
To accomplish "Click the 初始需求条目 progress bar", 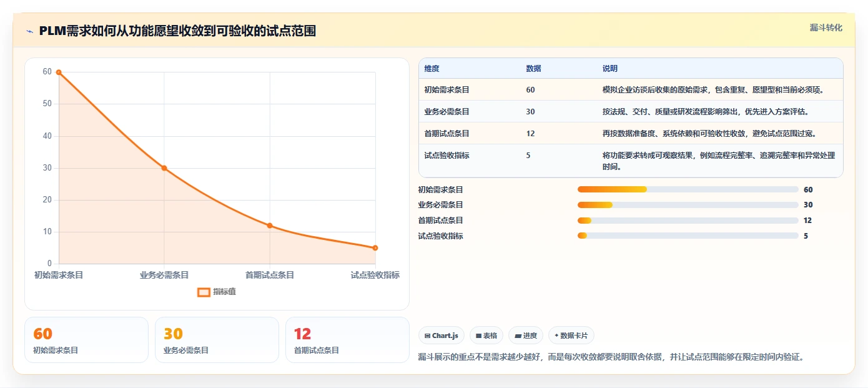I will tap(688, 189).
